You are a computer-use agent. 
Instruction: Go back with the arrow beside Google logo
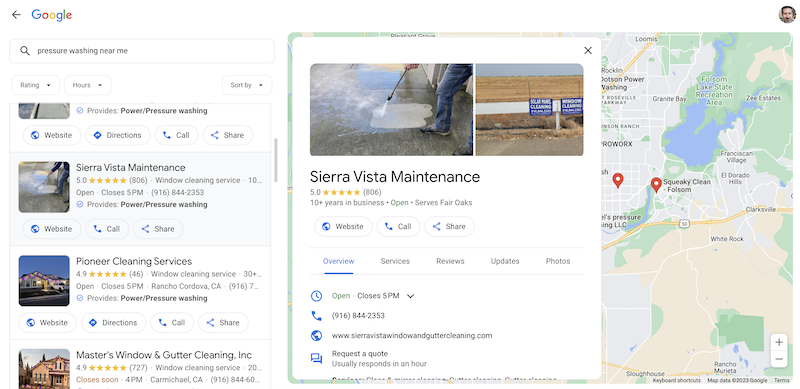click(16, 15)
